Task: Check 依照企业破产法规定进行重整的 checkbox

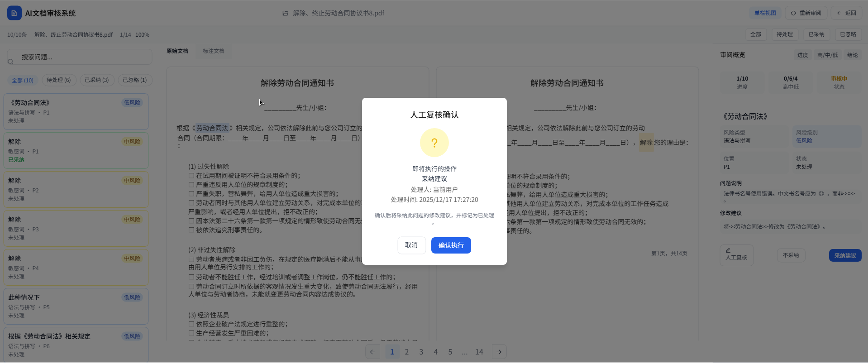Action: (191, 324)
